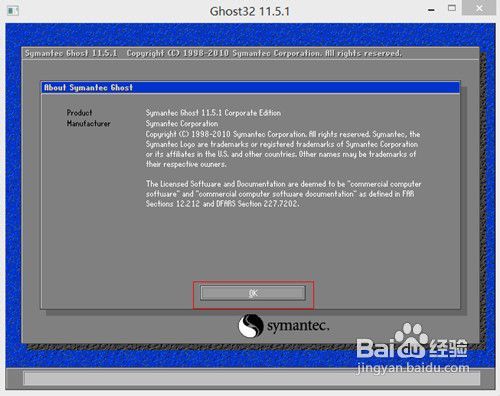This screenshot has height=396, width=500.
Task: Click the Symantec Ghost 11.5.1 copyright header bar
Action: pyautogui.click(x=250, y=53)
